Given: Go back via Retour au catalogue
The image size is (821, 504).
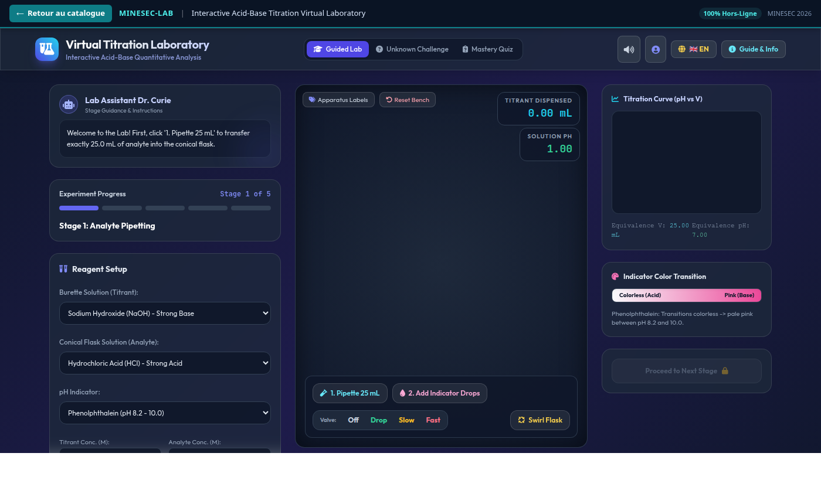Looking at the screenshot, I should (x=60, y=13).
